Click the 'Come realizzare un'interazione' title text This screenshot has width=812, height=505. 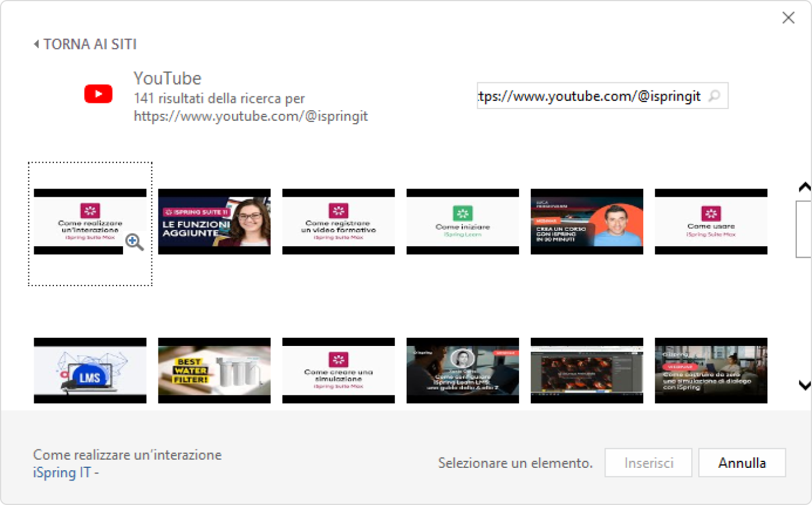(127, 454)
